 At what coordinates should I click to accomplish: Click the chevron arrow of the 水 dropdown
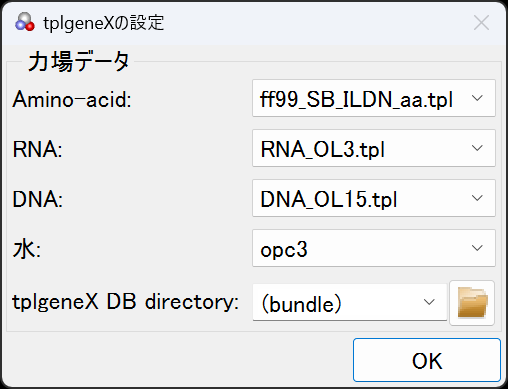click(x=477, y=248)
